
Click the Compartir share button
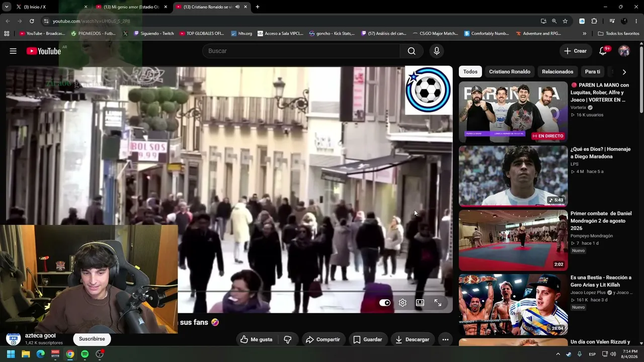click(x=323, y=339)
